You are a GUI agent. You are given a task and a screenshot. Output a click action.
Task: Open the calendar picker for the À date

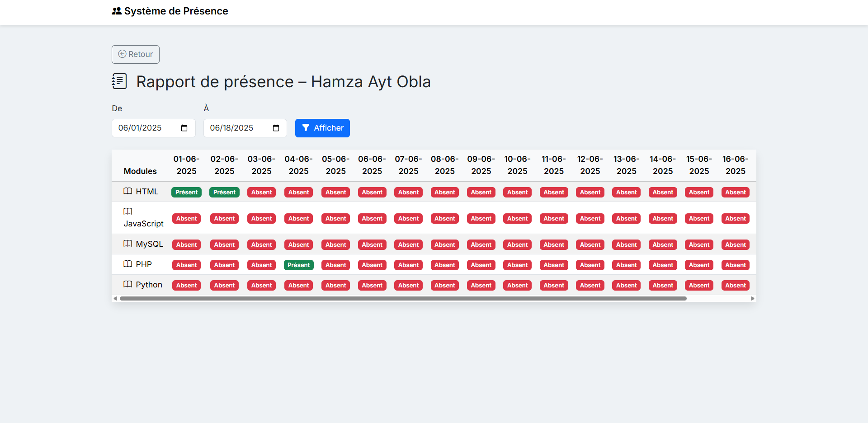[276, 128]
